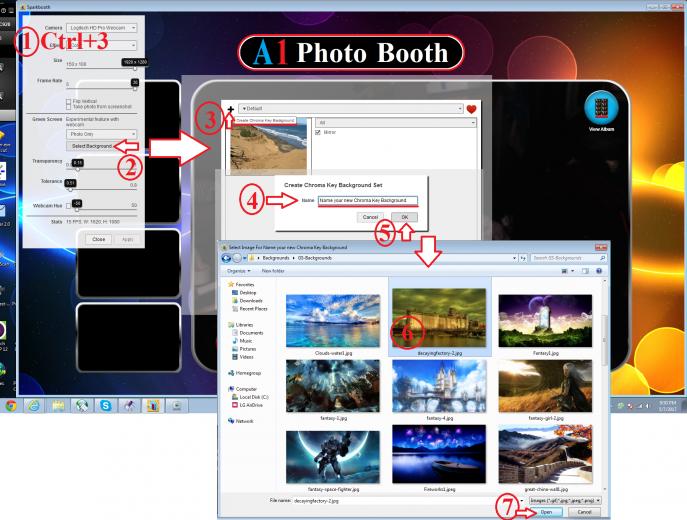
Task: Click the Back arrow in the file dialog
Action: [226, 258]
